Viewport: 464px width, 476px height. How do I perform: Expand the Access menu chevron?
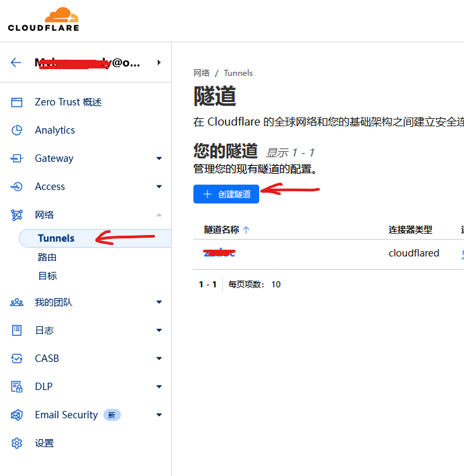click(x=159, y=187)
